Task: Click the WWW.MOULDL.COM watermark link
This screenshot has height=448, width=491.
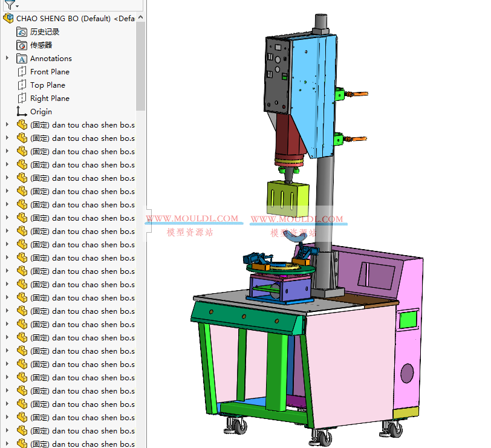Action: (x=193, y=217)
